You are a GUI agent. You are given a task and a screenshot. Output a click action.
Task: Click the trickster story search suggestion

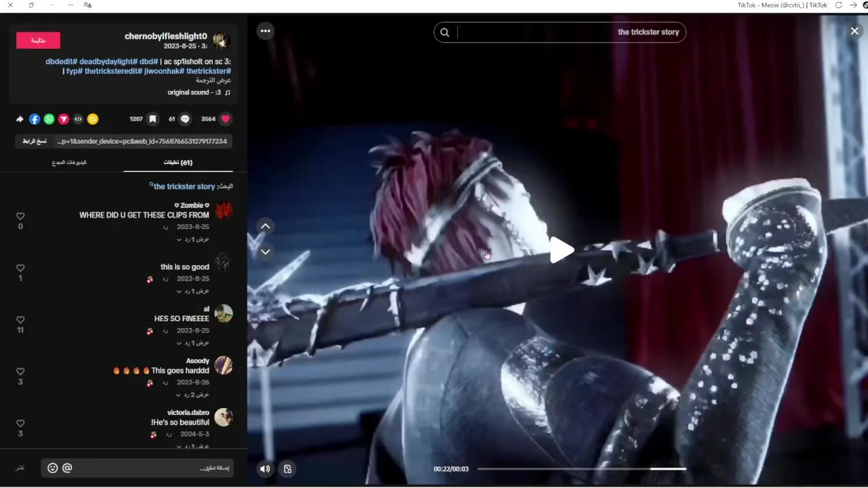pos(184,186)
